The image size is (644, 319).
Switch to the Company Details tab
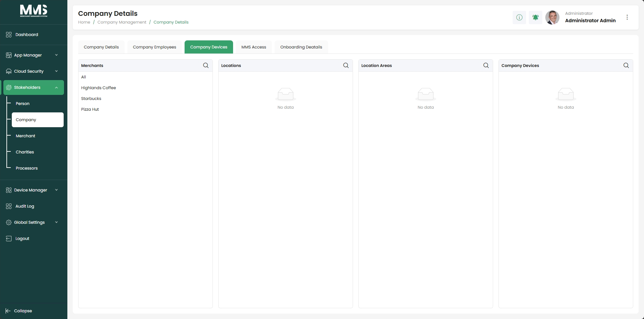[101, 47]
